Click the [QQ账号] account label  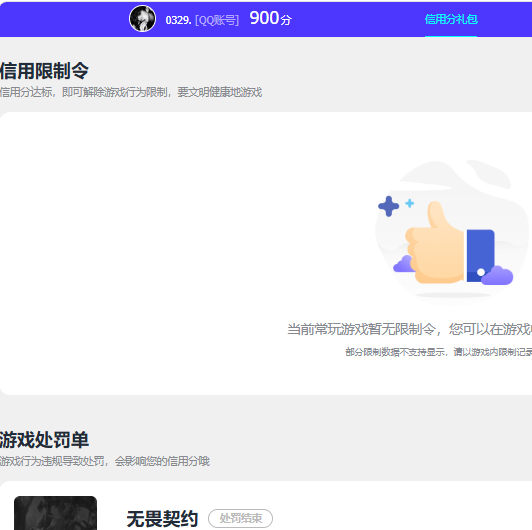click(x=217, y=20)
